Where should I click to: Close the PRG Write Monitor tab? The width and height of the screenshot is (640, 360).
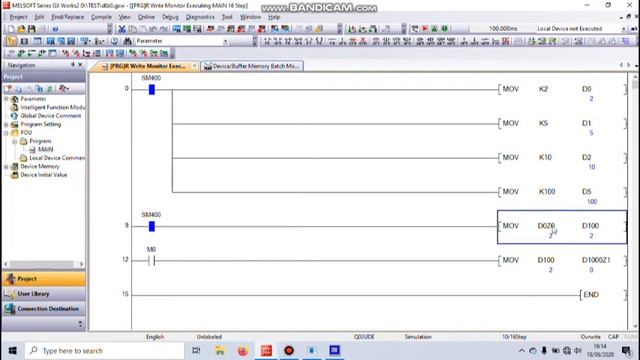click(194, 66)
